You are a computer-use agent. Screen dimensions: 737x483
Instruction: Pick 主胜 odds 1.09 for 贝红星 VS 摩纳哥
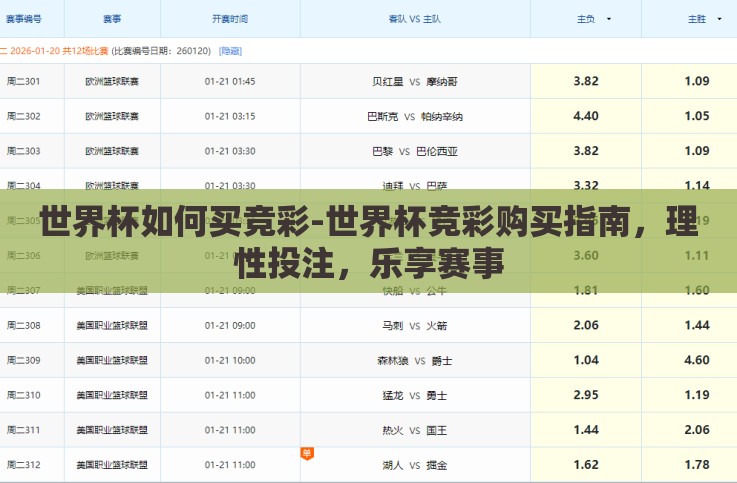[697, 81]
